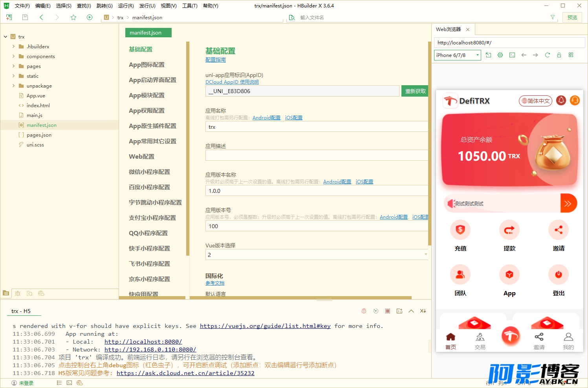
Task: Open App.vue in the file tree
Action: pyautogui.click(x=36, y=95)
